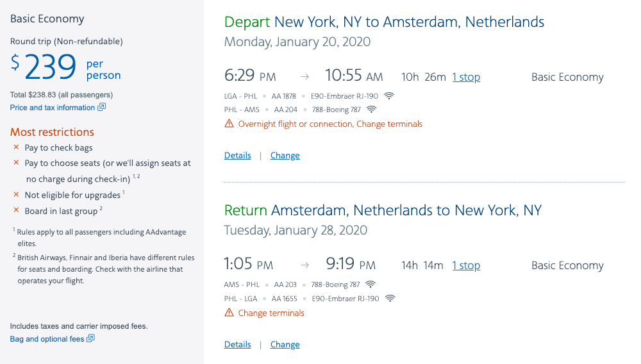Click Wi-Fi icon on AA 1655 flight
The width and height of the screenshot is (641, 364).
[390, 299]
